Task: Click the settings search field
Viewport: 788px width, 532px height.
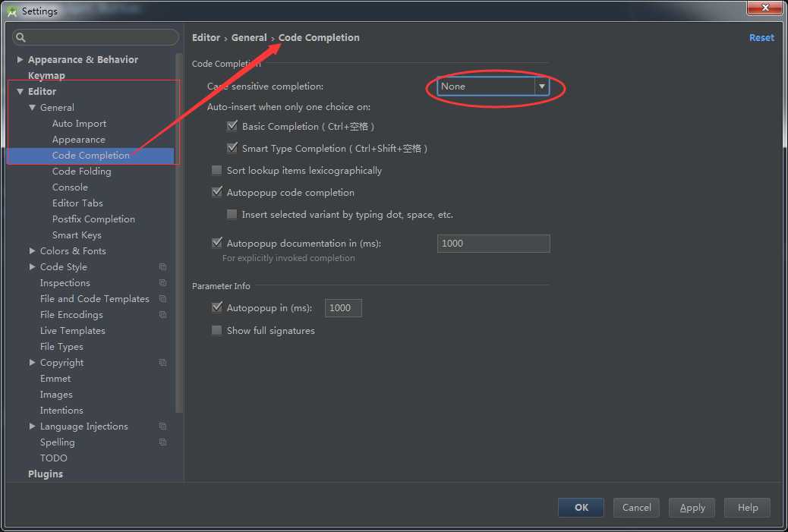Action: pos(96,37)
